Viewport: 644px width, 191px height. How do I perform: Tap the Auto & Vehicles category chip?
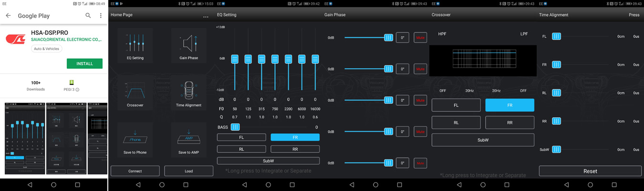click(49, 49)
